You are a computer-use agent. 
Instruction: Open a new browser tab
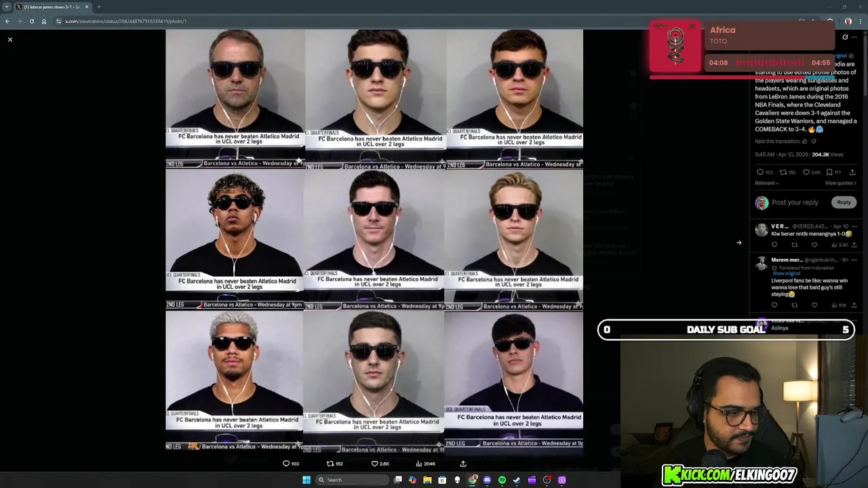(99, 7)
